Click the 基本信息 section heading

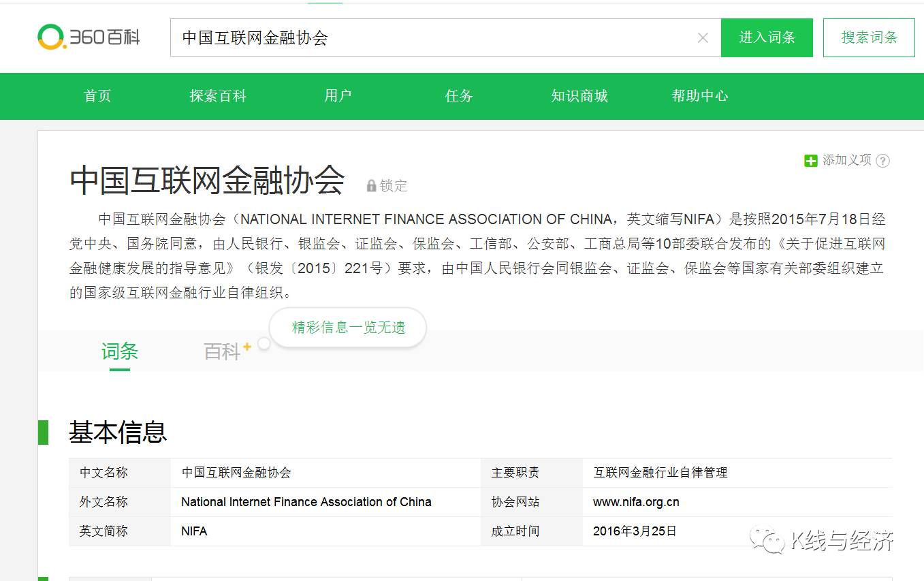point(118,432)
